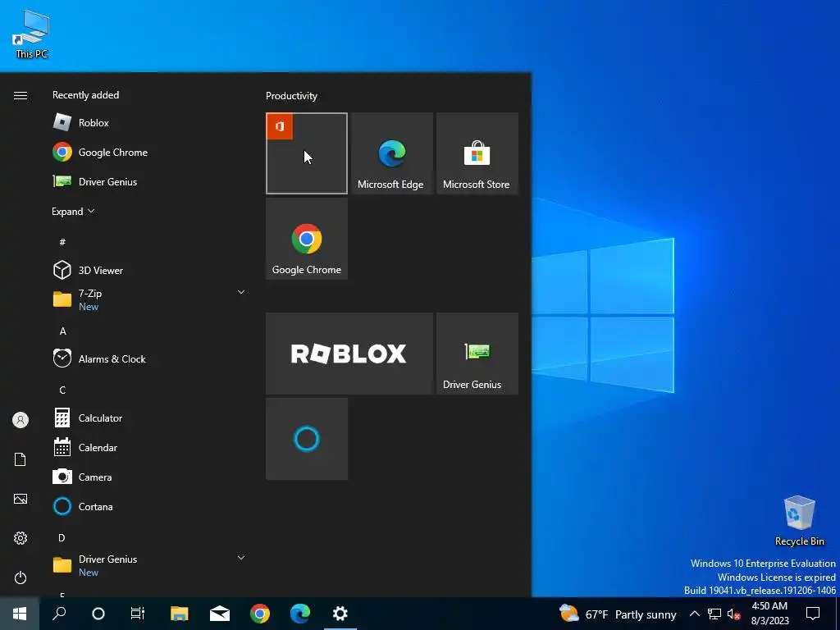The height and width of the screenshot is (630, 840).
Task: Click the Windows Start button
Action: pos(20,614)
